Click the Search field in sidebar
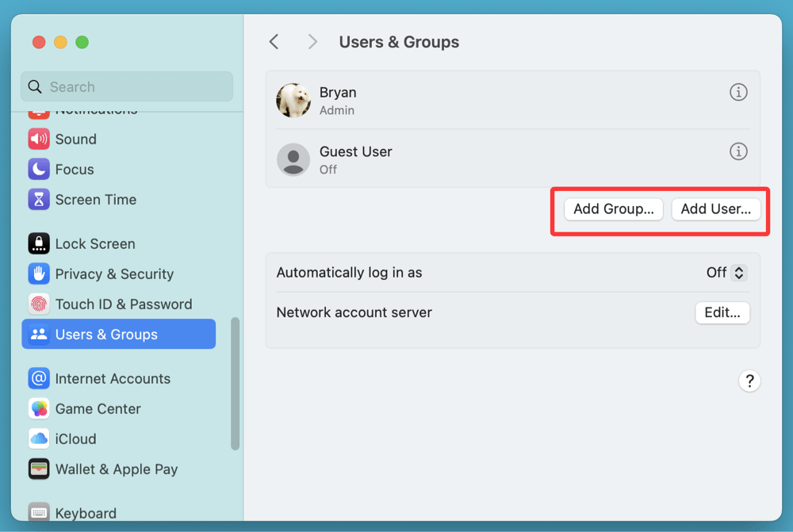 [127, 87]
